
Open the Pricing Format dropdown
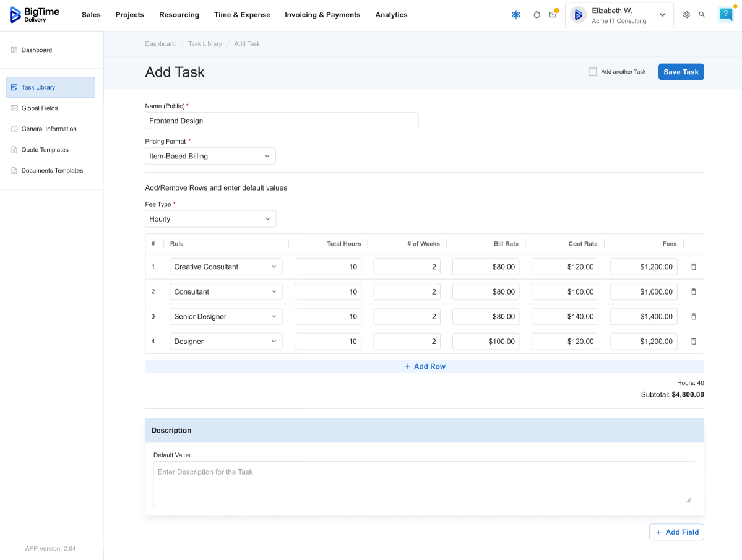click(210, 156)
